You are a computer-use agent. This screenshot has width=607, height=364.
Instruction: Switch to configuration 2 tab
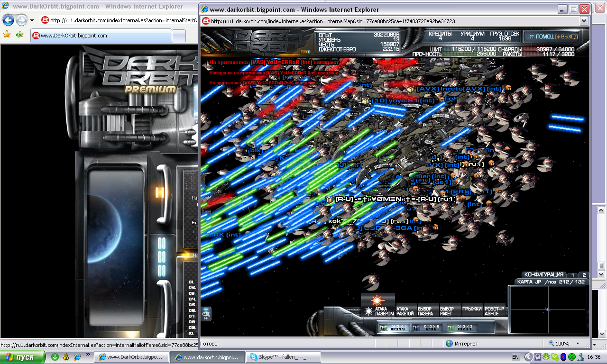[584, 275]
